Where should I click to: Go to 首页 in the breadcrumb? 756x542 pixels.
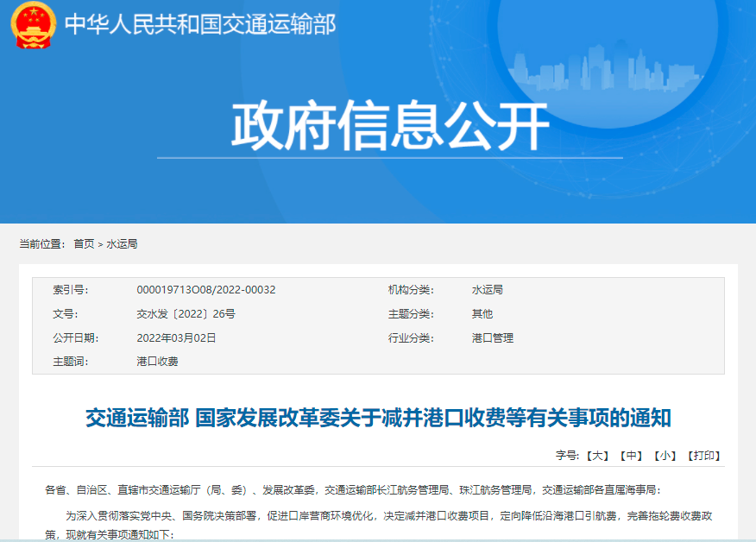84,244
